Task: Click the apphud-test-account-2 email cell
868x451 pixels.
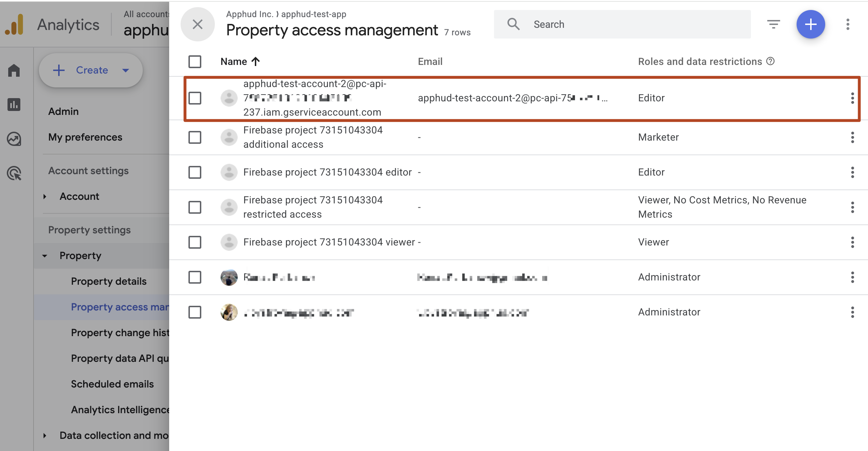Action: click(513, 98)
